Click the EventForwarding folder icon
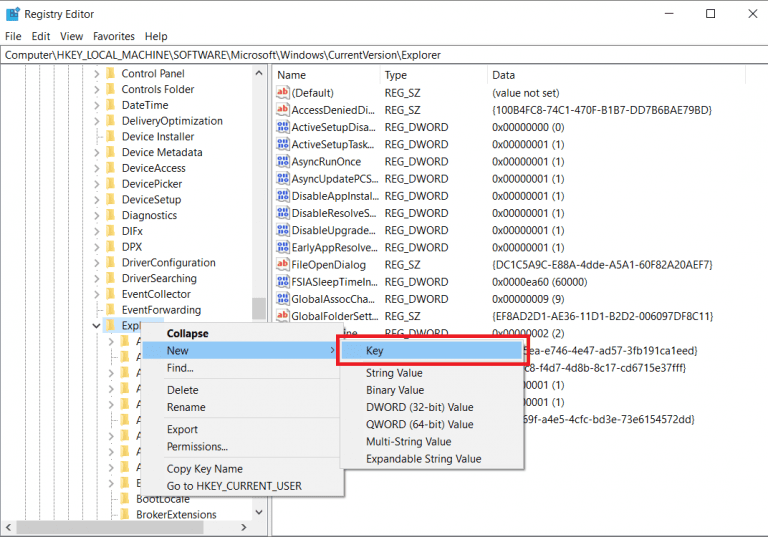The width and height of the screenshot is (768, 537). click(111, 310)
